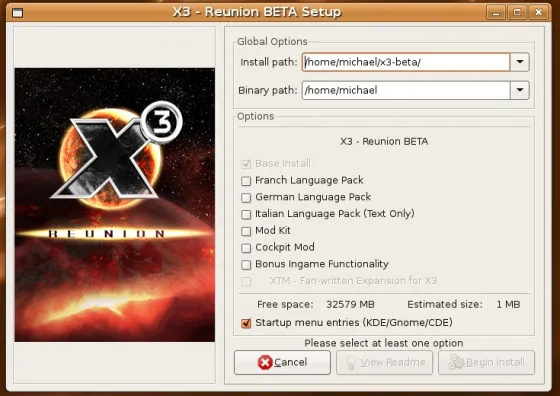The width and height of the screenshot is (560, 396).
Task: Click the Install path text field
Action: (406, 62)
